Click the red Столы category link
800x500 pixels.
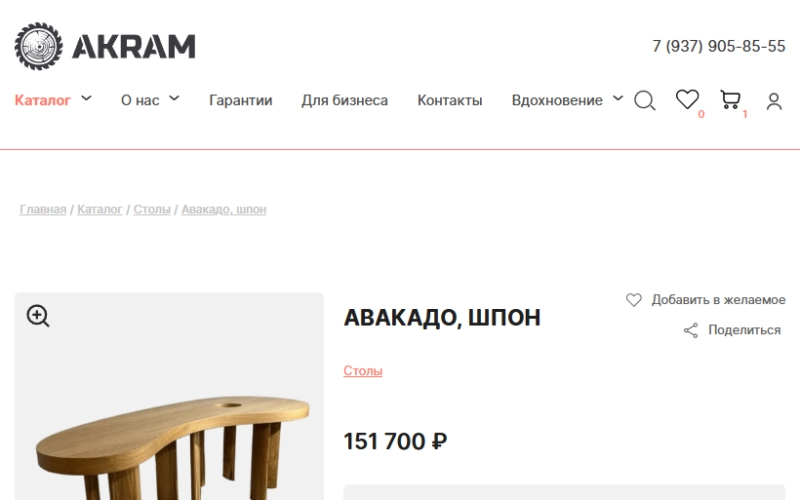363,370
